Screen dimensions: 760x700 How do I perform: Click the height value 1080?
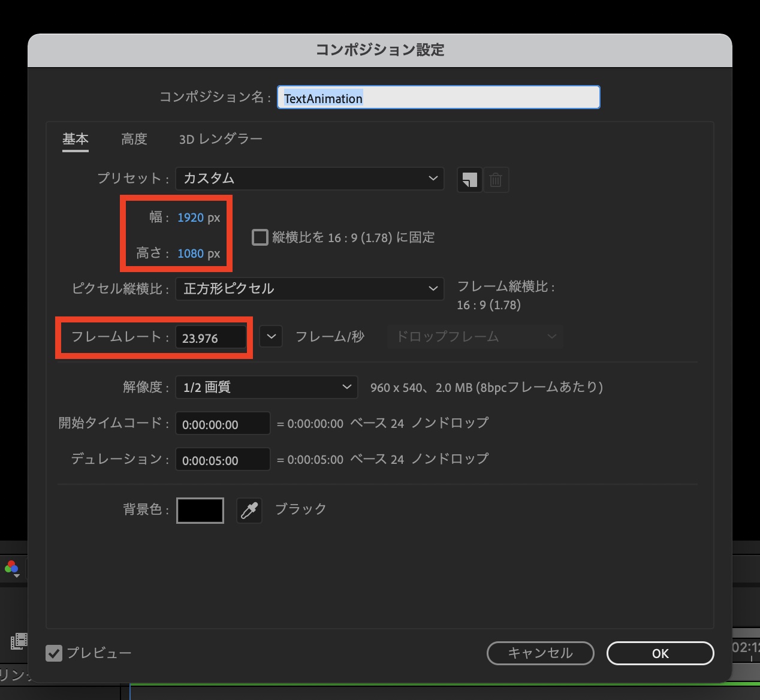click(191, 254)
